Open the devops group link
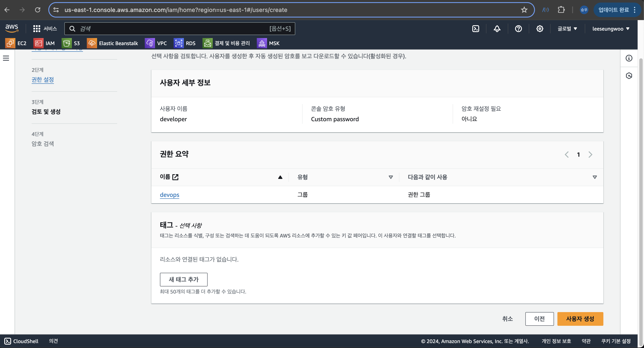Image resolution: width=644 pixels, height=348 pixels. pos(170,195)
